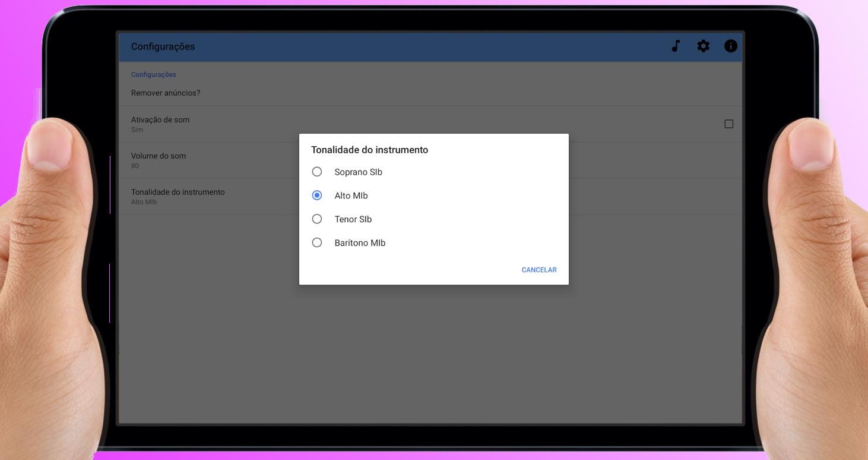Viewport: 868px width, 460px height.
Task: Click the Configurações header title
Action: [163, 46]
